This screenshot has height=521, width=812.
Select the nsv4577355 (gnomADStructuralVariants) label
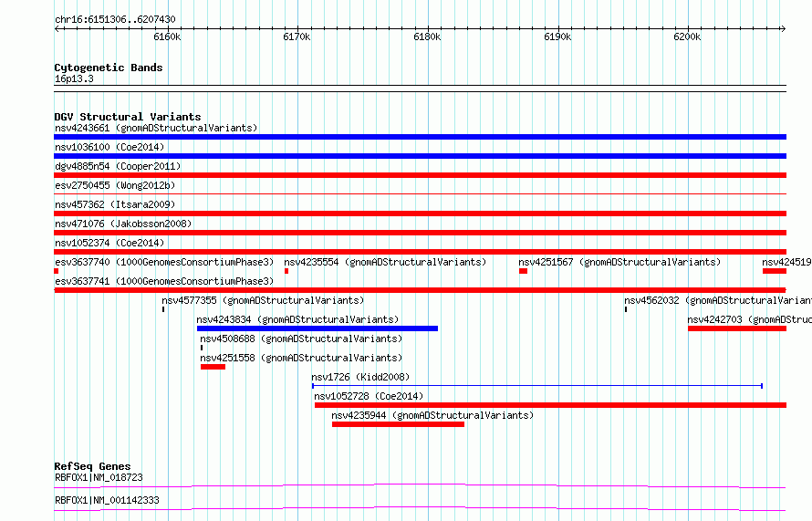pos(263,300)
